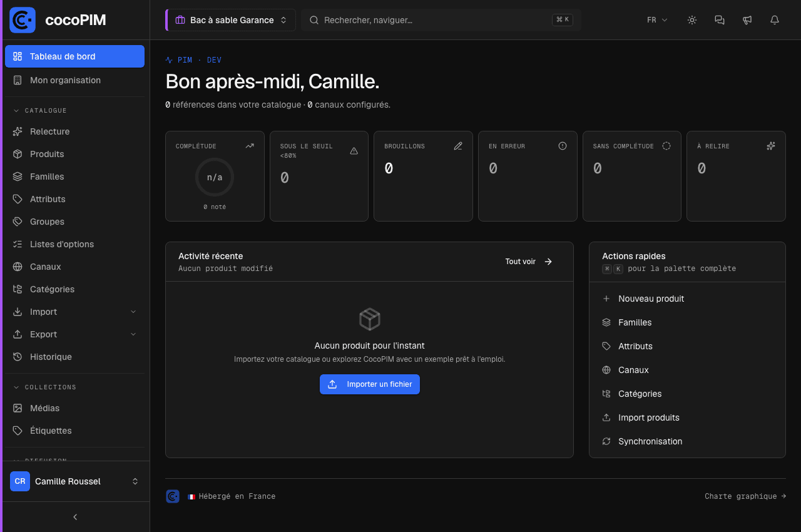
Task: Click the Médias image icon
Action: point(18,408)
